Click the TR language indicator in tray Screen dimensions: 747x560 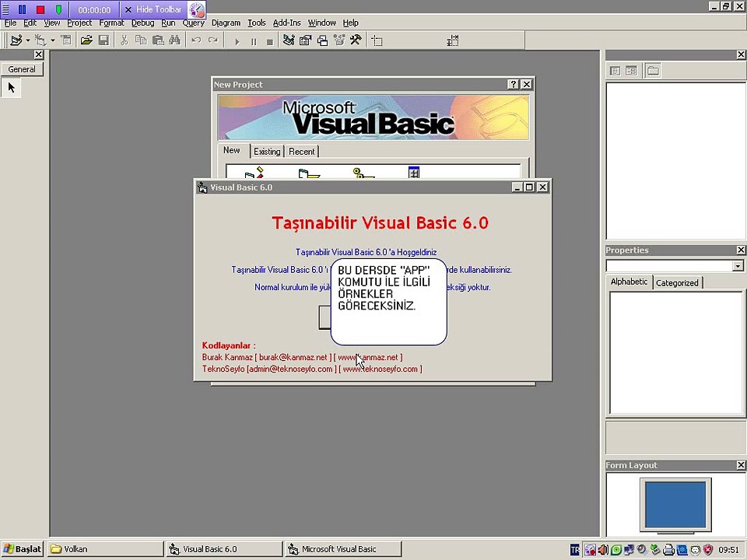coord(574,550)
